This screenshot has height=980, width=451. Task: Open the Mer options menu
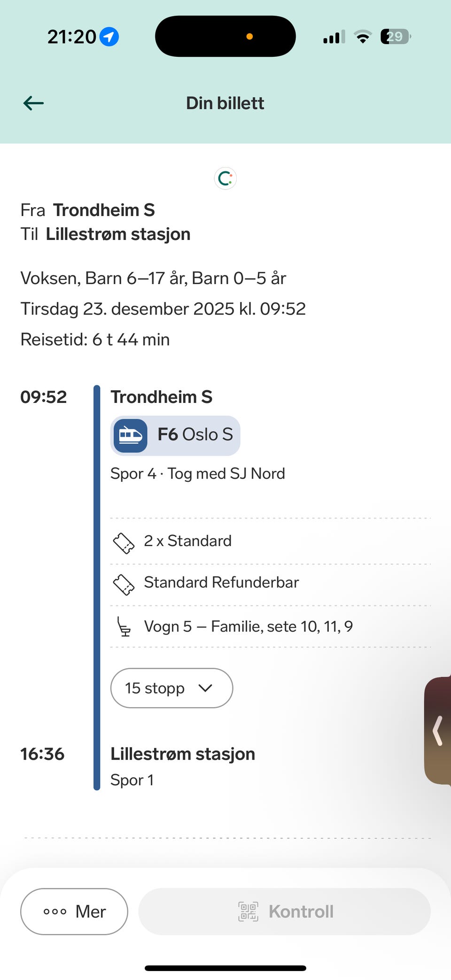pyautogui.click(x=74, y=911)
